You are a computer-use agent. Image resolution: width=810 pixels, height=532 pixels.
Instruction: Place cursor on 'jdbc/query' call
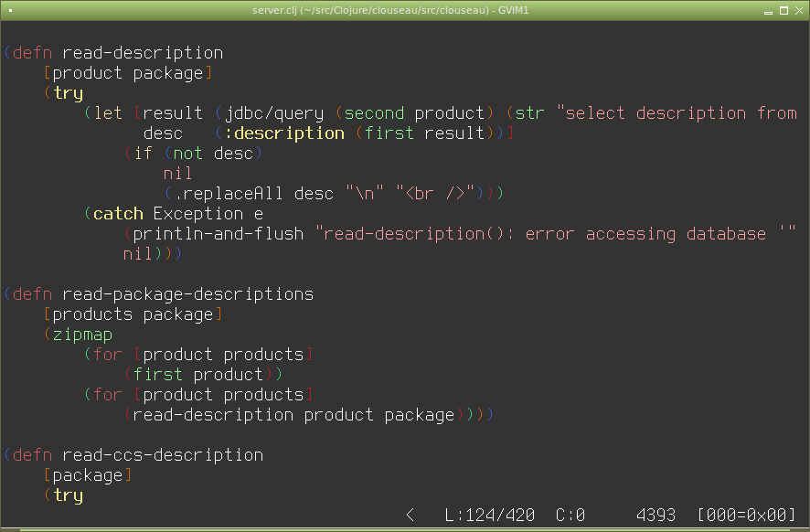click(x=274, y=113)
